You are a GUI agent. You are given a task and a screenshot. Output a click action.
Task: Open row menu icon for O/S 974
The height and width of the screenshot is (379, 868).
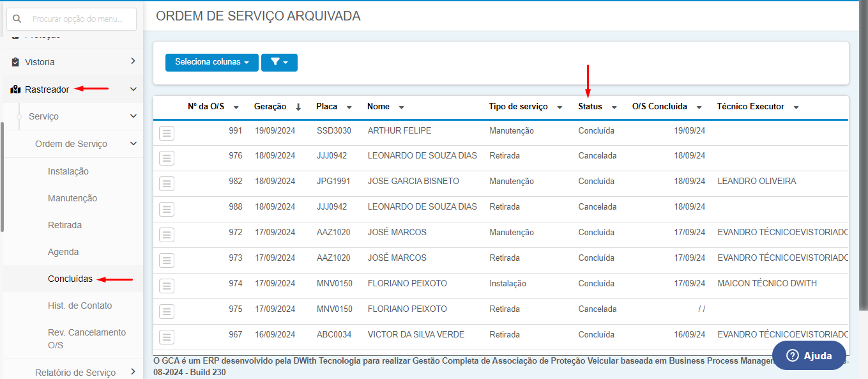click(167, 286)
